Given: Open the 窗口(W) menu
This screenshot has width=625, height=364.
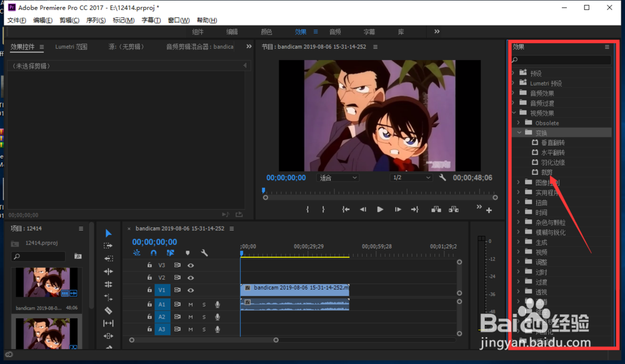Looking at the screenshot, I should click(x=179, y=21).
